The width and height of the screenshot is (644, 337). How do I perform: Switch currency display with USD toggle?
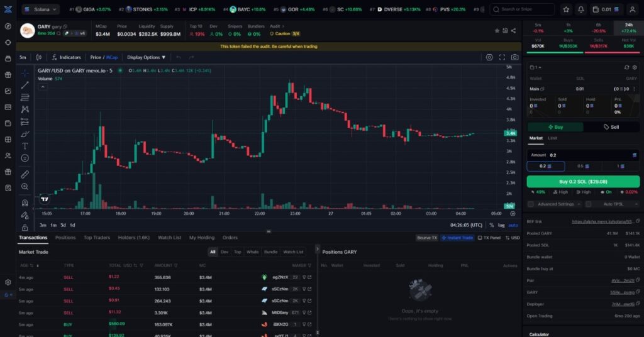click(x=513, y=238)
